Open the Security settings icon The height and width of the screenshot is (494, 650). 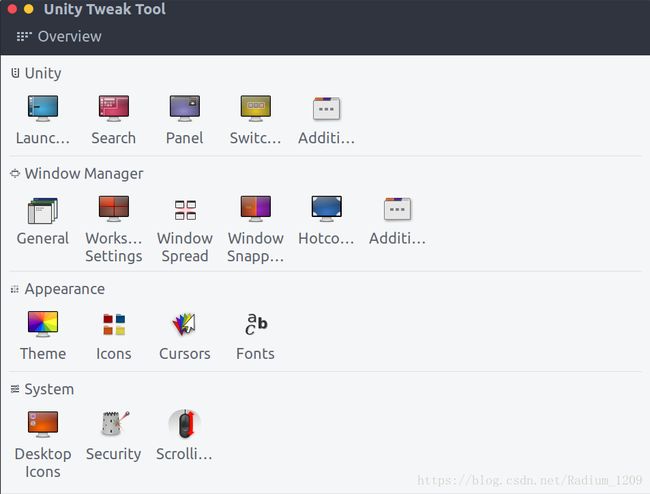pyautogui.click(x=114, y=423)
